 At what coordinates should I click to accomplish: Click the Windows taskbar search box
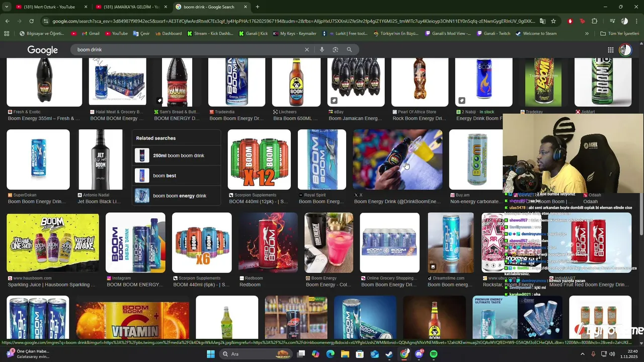pos(257,354)
